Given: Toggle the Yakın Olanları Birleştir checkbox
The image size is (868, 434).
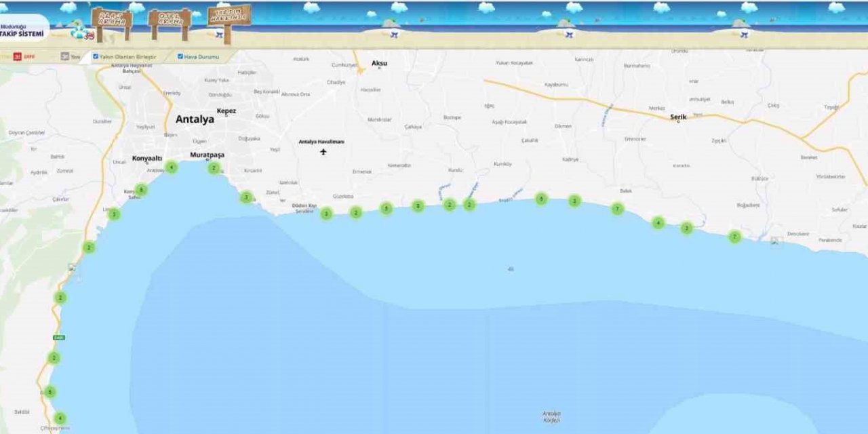Looking at the screenshot, I should pyautogui.click(x=96, y=57).
